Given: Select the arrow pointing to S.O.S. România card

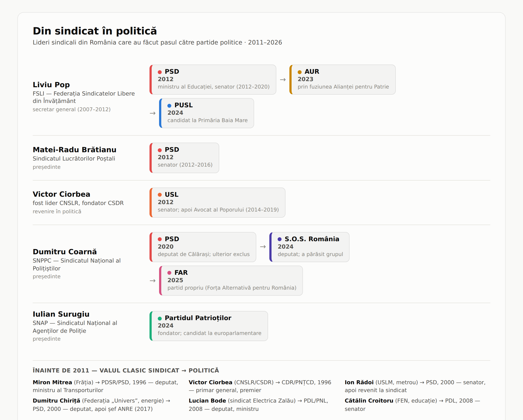Looking at the screenshot, I should pyautogui.click(x=263, y=247).
